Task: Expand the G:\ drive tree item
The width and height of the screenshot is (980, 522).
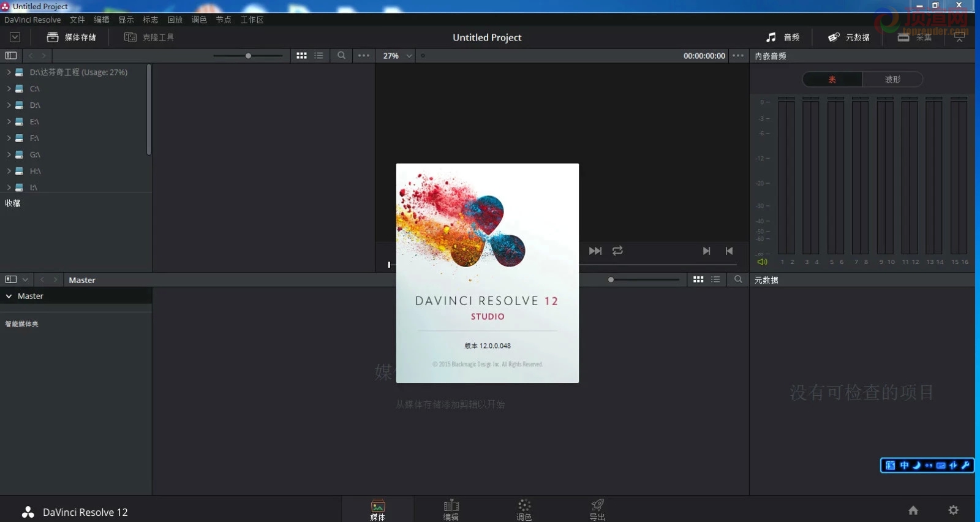Action: coord(9,155)
